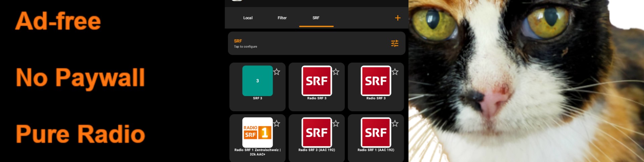Star Radio SRF 3 (AAC 192) station
This screenshot has width=644, height=162.
click(x=336, y=123)
